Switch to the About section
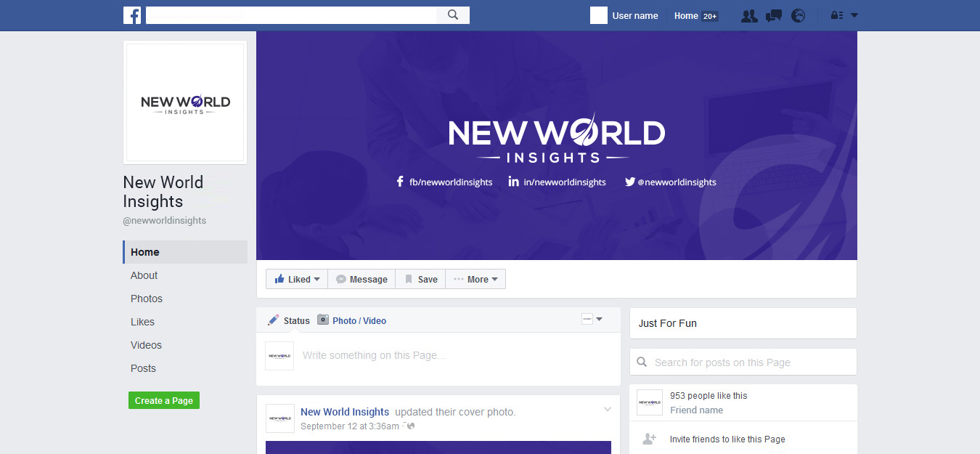The height and width of the screenshot is (454, 980). point(144,275)
